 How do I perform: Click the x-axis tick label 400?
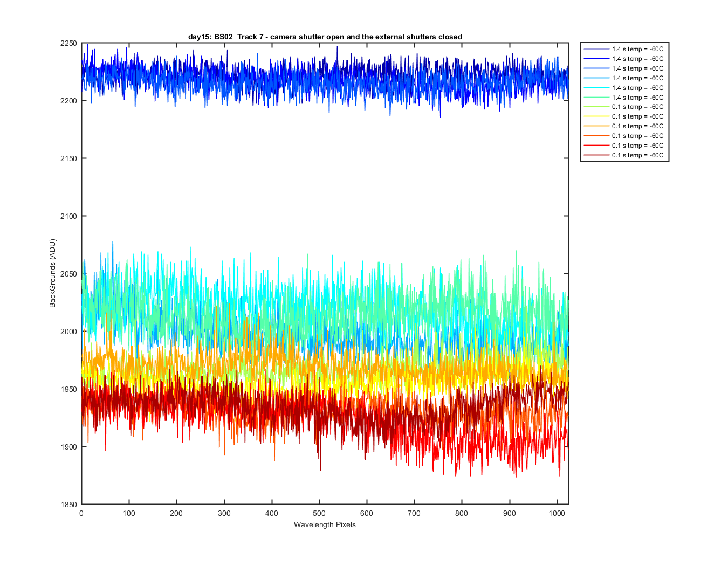[x=272, y=513]
